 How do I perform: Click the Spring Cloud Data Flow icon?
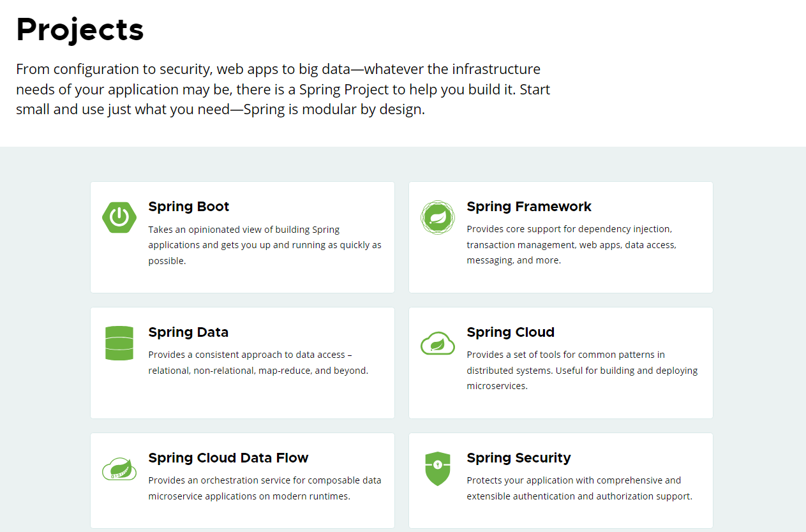(119, 469)
